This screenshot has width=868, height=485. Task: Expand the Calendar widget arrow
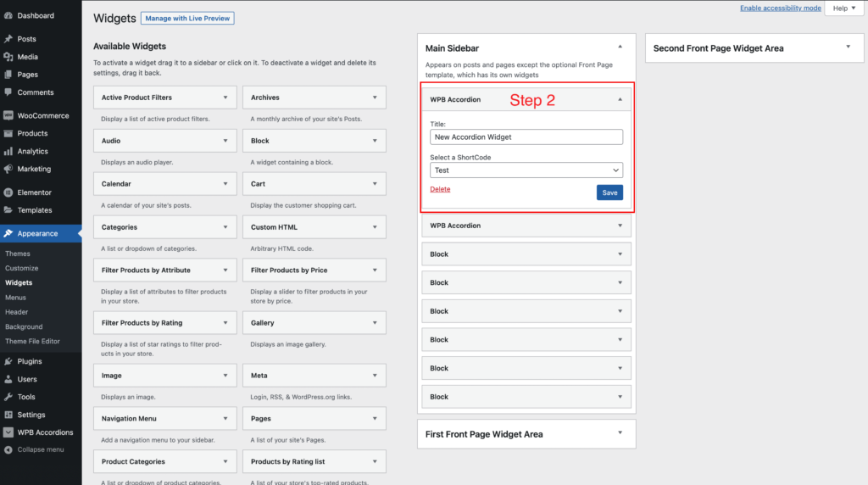(225, 184)
